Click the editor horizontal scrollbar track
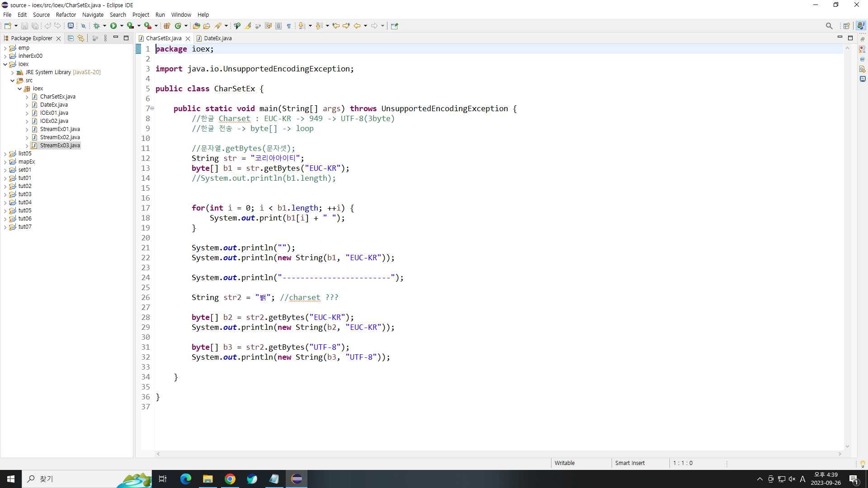 click(497, 454)
